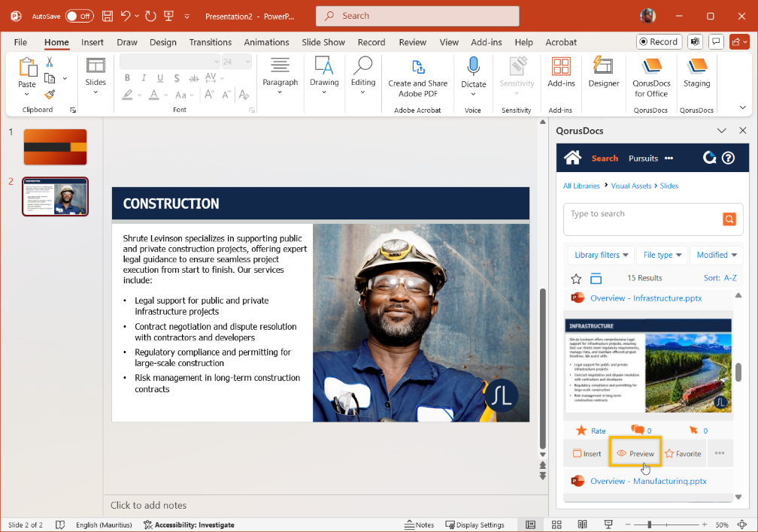The image size is (758, 532).
Task: Select the slide 1 thumbnail
Action: click(x=55, y=147)
